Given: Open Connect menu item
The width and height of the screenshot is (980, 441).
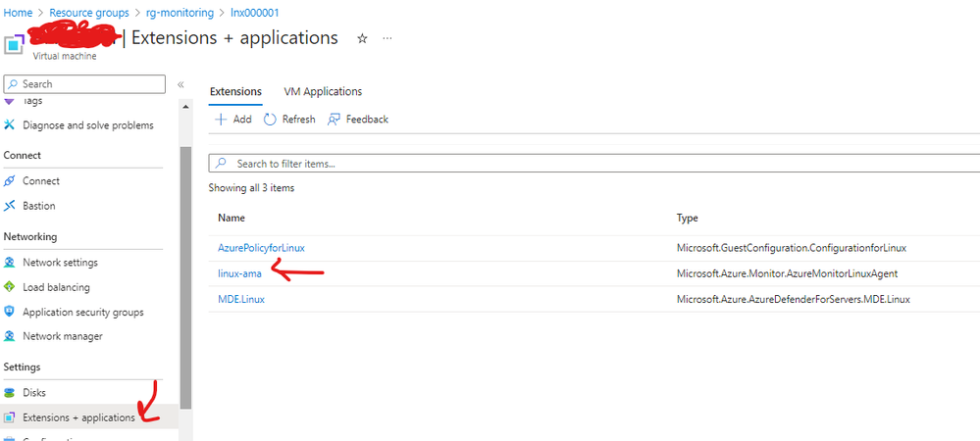Looking at the screenshot, I should pyautogui.click(x=41, y=180).
